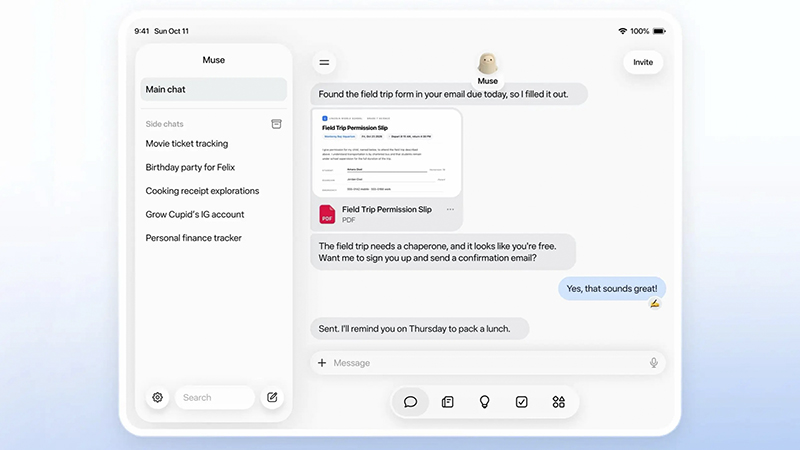Start a new chat with compose icon
Image resolution: width=800 pixels, height=450 pixels.
272,397
